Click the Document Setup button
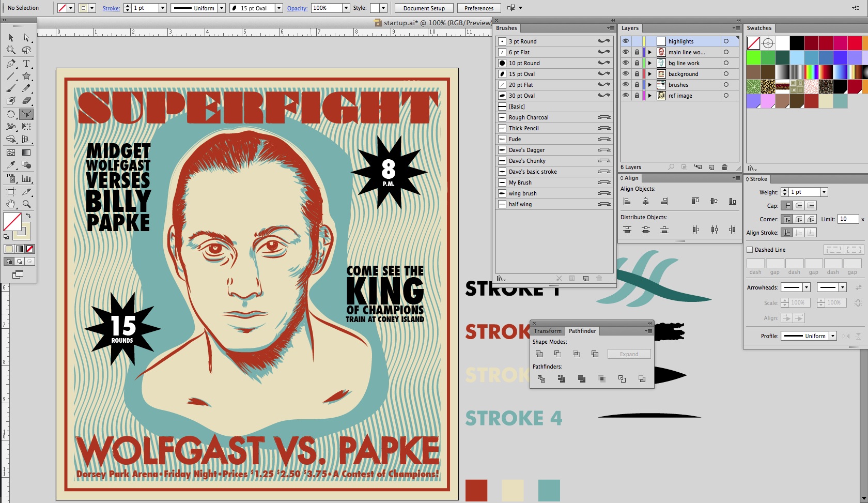The image size is (868, 503). pyautogui.click(x=424, y=8)
